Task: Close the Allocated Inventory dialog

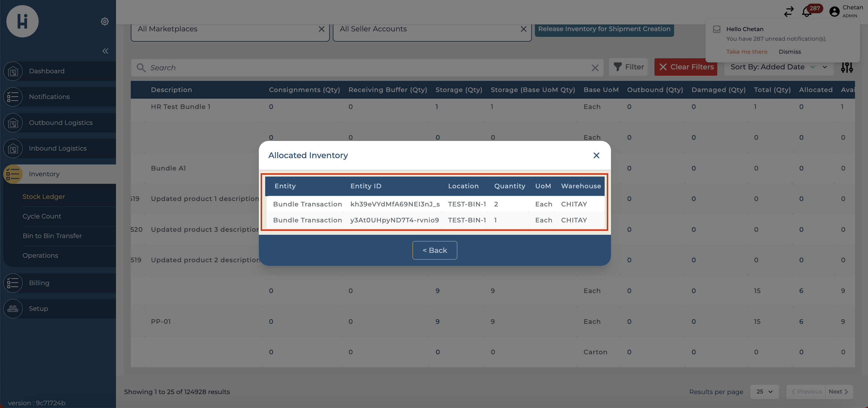Action: pos(596,155)
